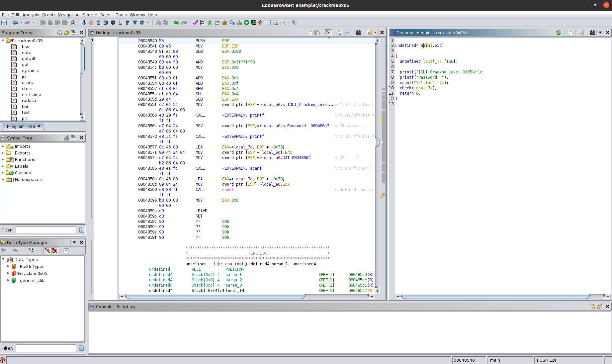Image resolution: width=612 pixels, height=364 pixels.
Task: Click the orange diamond Function Graph icon
Action: coord(261,23)
